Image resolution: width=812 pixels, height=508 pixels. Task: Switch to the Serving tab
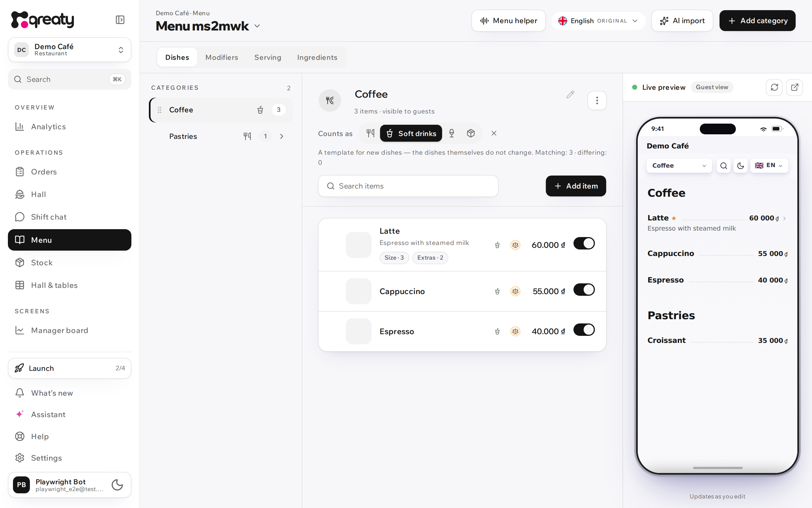(267, 58)
